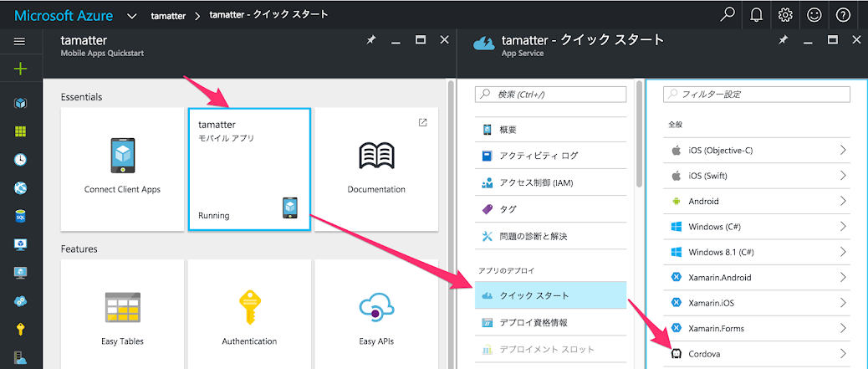Screen dimensions: 868x369
Task: Click the green plus New resource icon
Action: coord(20,69)
